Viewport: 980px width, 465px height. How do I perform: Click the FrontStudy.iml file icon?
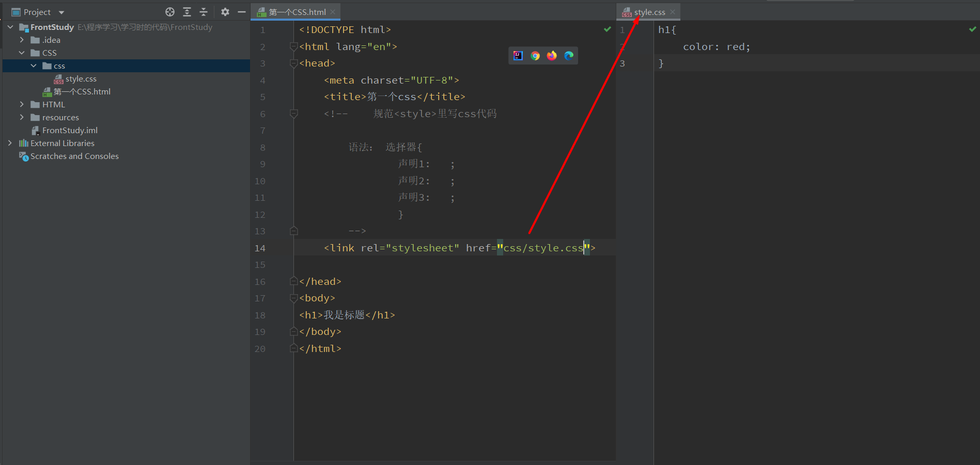tap(36, 131)
